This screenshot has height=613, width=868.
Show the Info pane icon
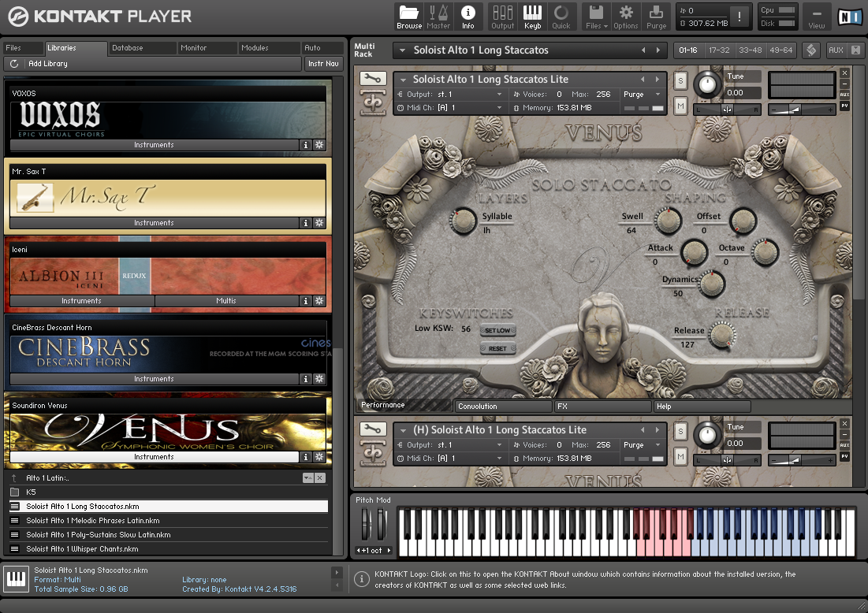coord(468,17)
